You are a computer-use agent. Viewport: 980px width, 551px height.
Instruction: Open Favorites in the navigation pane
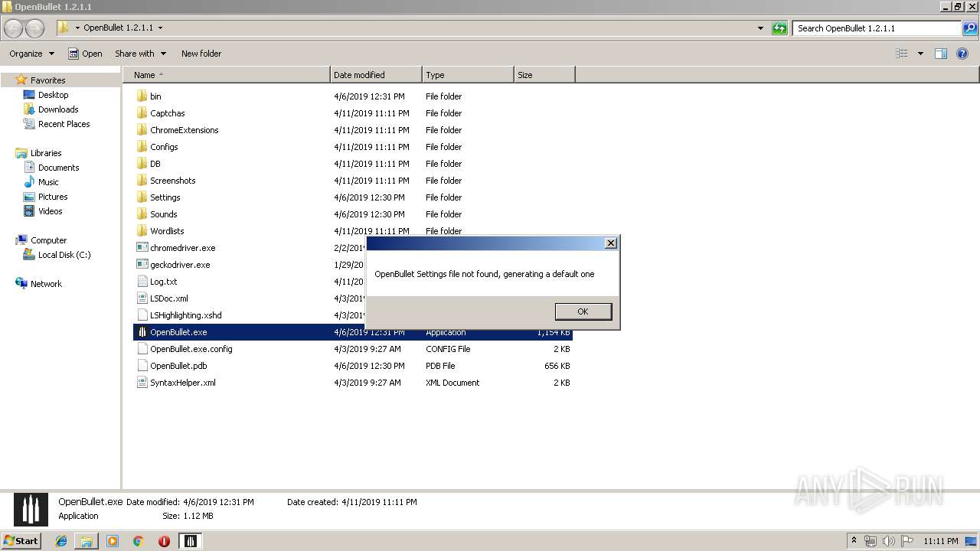(47, 80)
